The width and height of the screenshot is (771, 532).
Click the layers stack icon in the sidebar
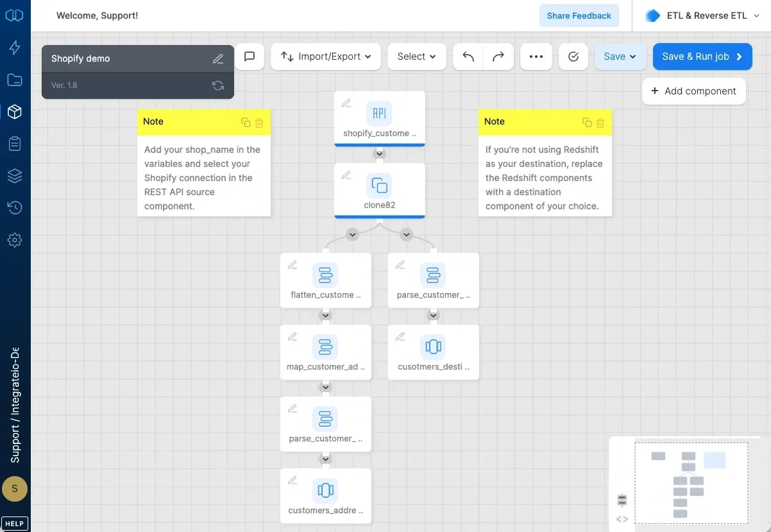pyautogui.click(x=15, y=175)
